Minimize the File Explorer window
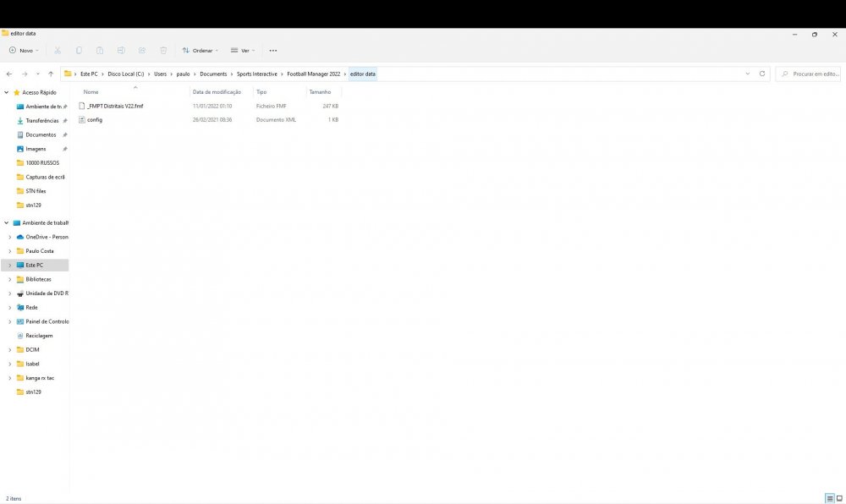The image size is (846, 504). pyautogui.click(x=794, y=34)
